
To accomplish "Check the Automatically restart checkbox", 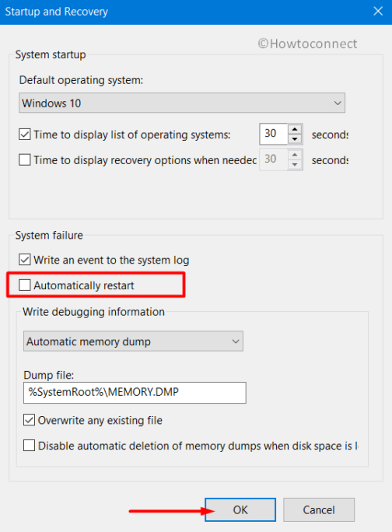I will (25, 285).
